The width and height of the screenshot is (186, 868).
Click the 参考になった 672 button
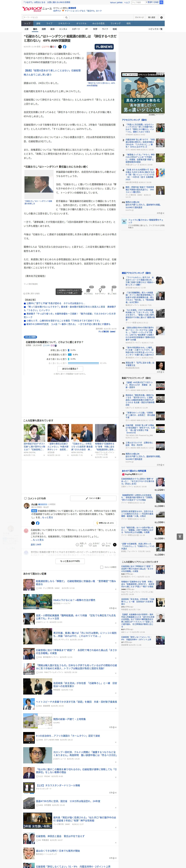click(105, 523)
